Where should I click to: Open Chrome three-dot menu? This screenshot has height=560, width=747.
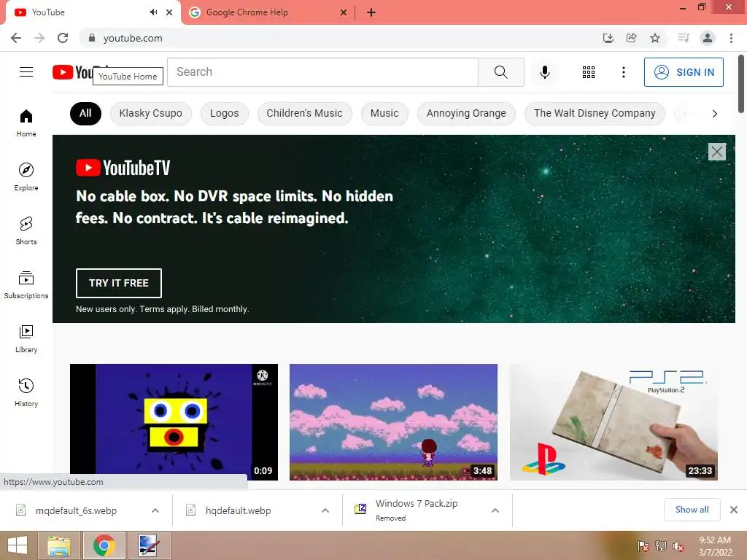click(x=731, y=38)
